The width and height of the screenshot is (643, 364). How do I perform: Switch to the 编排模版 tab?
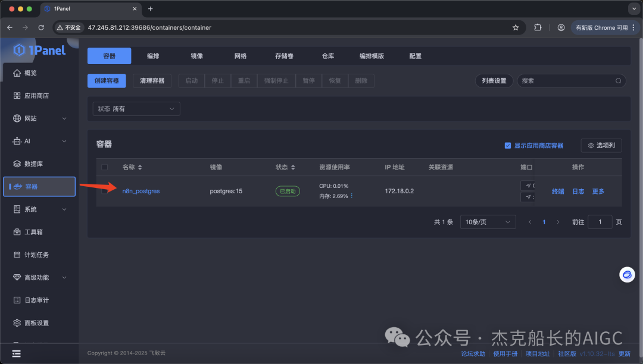[372, 56]
